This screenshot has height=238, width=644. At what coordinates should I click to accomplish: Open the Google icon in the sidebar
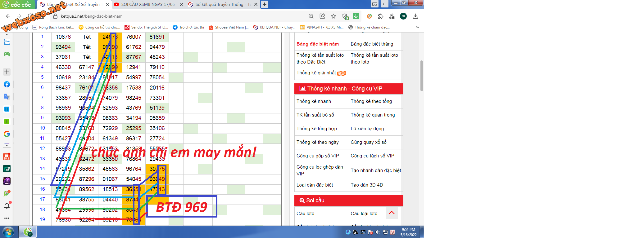point(7,134)
